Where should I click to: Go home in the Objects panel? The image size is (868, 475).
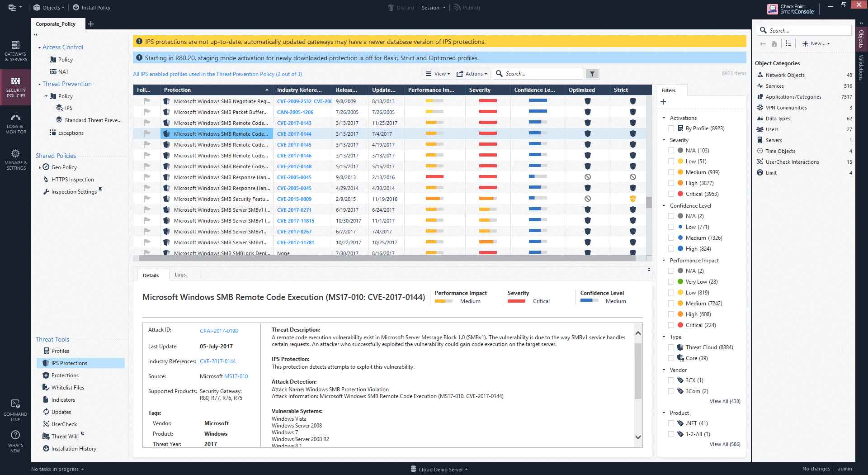[x=774, y=43]
